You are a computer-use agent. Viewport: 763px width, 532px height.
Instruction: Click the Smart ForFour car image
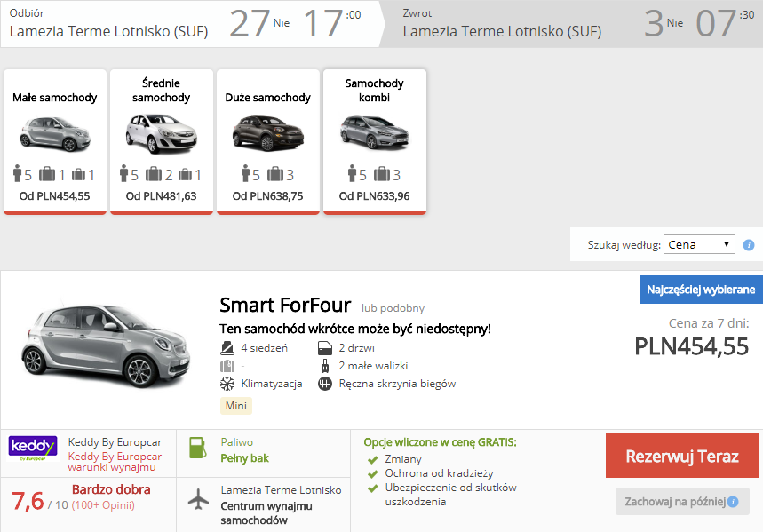pyautogui.click(x=106, y=345)
